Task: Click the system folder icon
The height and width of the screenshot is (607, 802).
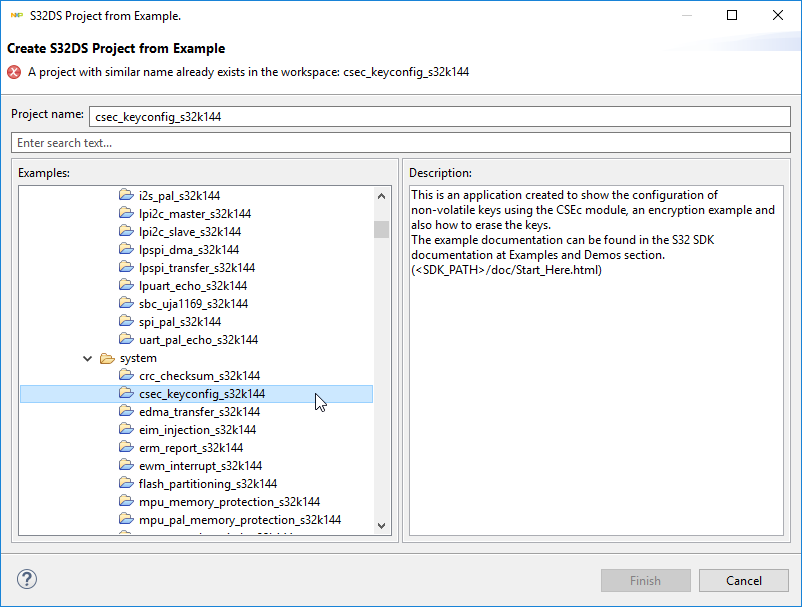Action: [107, 358]
